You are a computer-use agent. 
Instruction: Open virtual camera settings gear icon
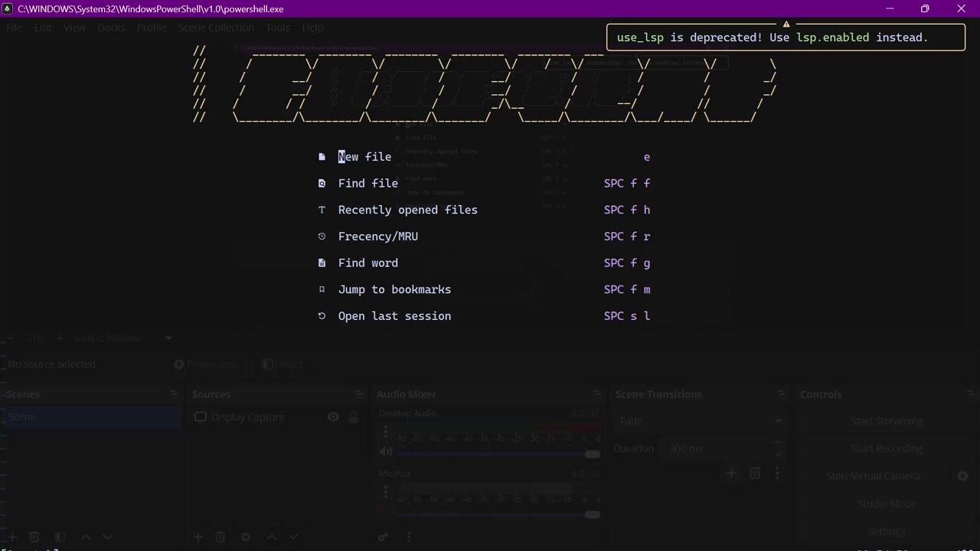(962, 476)
